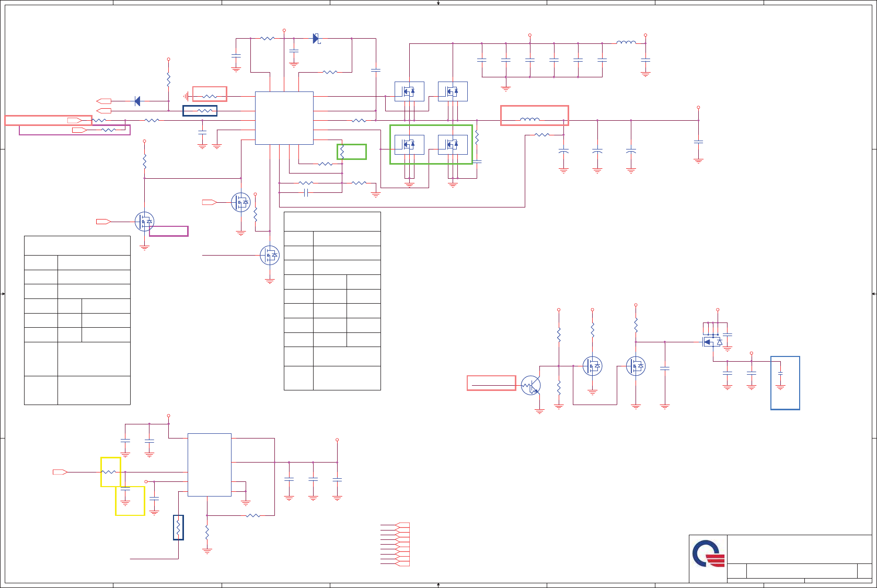The image size is (877, 588).
Task: Select the inductor inside the pink output box
Action: 530,120
